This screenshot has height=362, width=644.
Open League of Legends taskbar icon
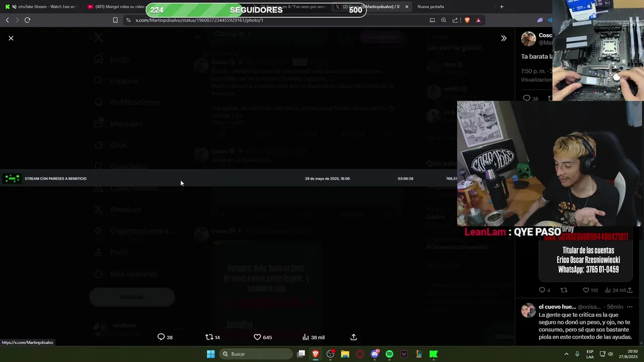coord(419,354)
